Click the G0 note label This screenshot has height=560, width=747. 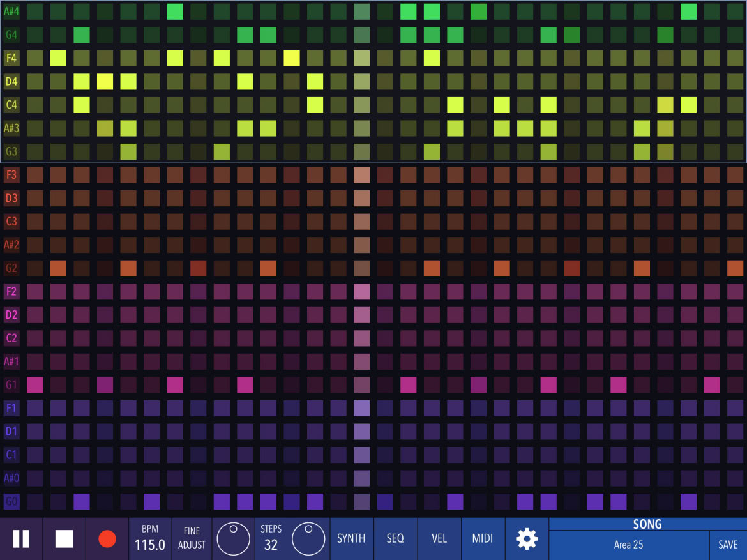(11, 501)
